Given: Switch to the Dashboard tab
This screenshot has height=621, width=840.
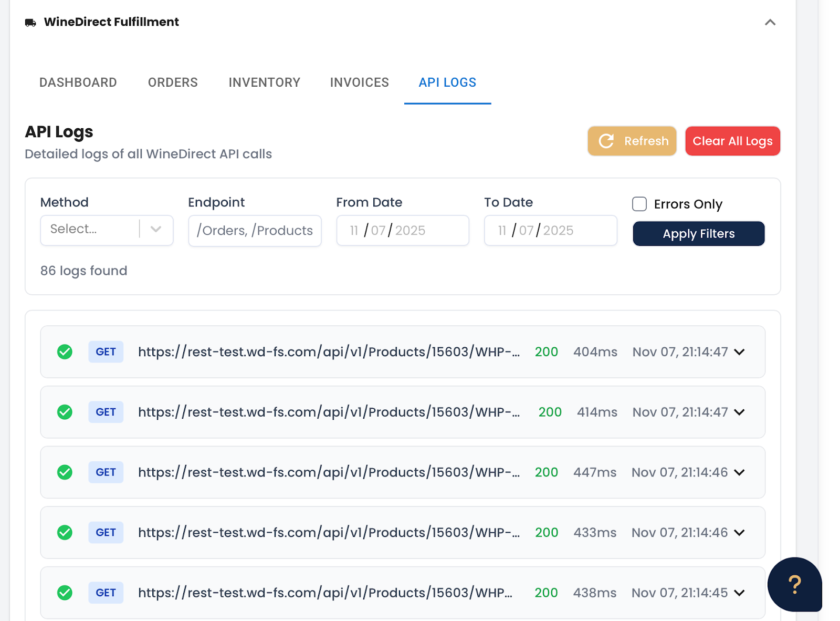Looking at the screenshot, I should 78,82.
